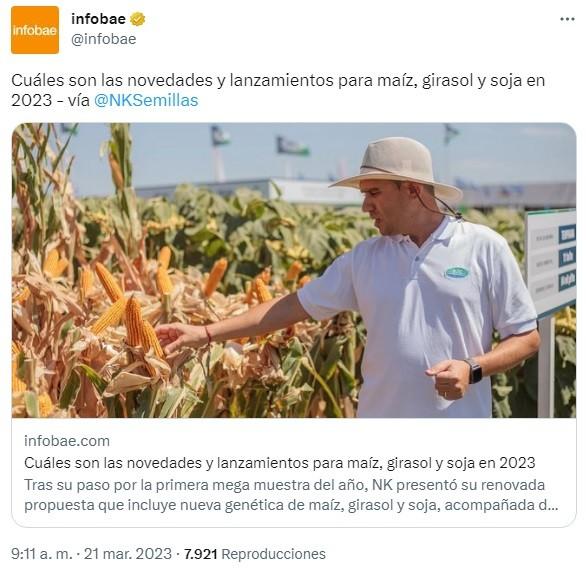Click the card headline about maíz, girasol y soja
The height and width of the screenshot is (576, 586).
click(280, 463)
